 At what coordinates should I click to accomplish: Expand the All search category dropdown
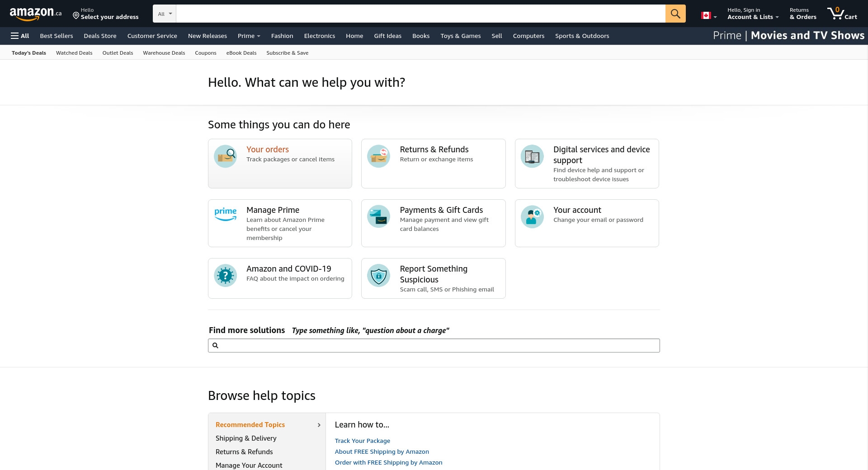(x=164, y=14)
